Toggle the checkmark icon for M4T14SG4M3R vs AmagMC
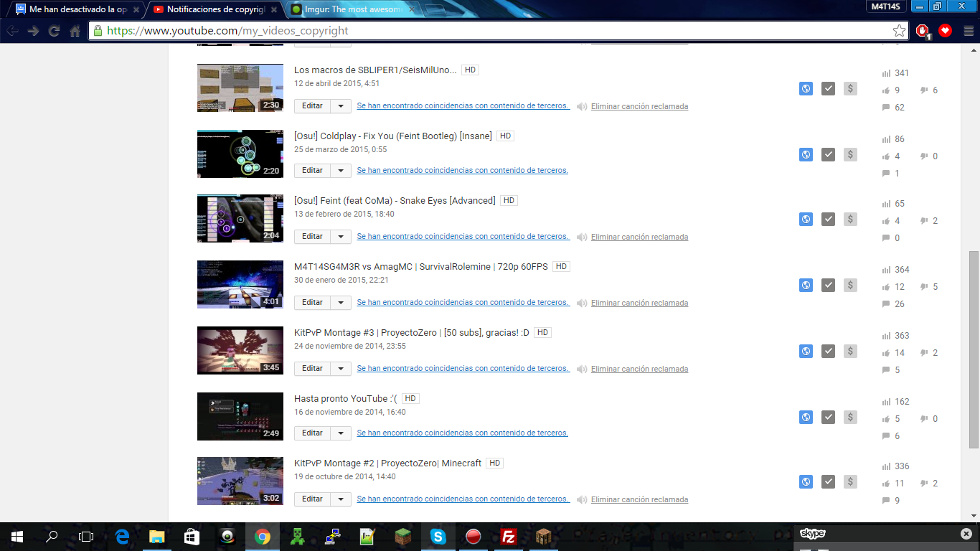Viewport: 980px width, 551px height. point(828,286)
